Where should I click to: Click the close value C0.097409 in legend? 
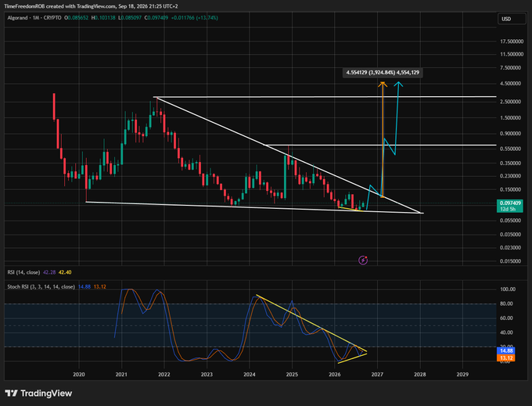[x=156, y=18]
